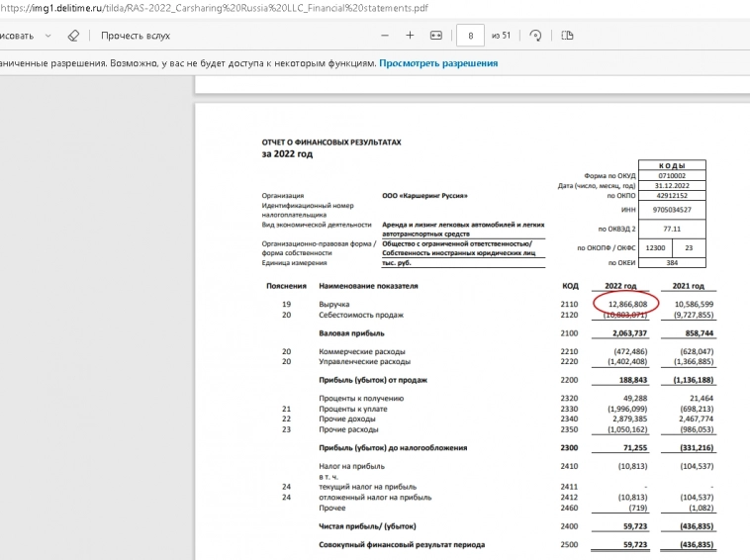Expand the Рисовать drawing options chevron

[x=48, y=36]
